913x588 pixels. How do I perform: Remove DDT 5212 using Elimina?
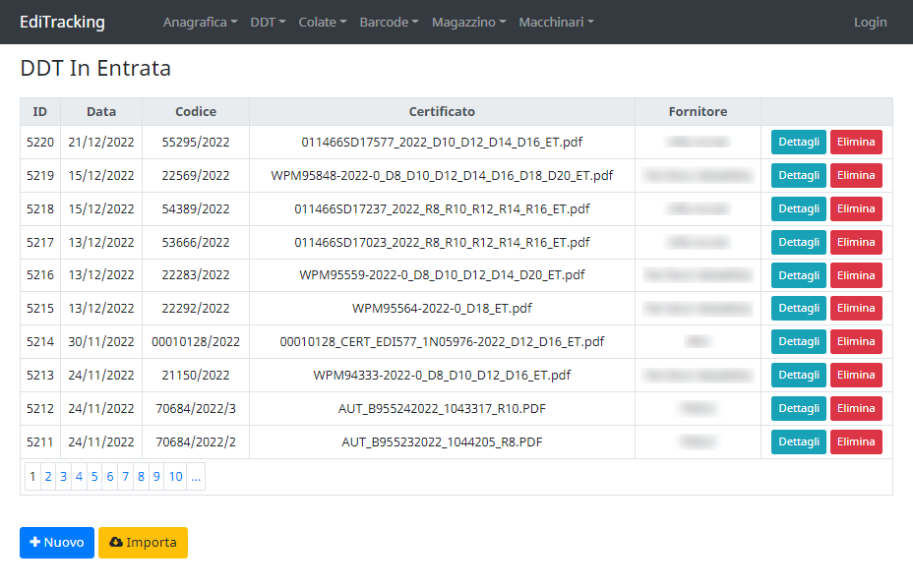pos(856,408)
